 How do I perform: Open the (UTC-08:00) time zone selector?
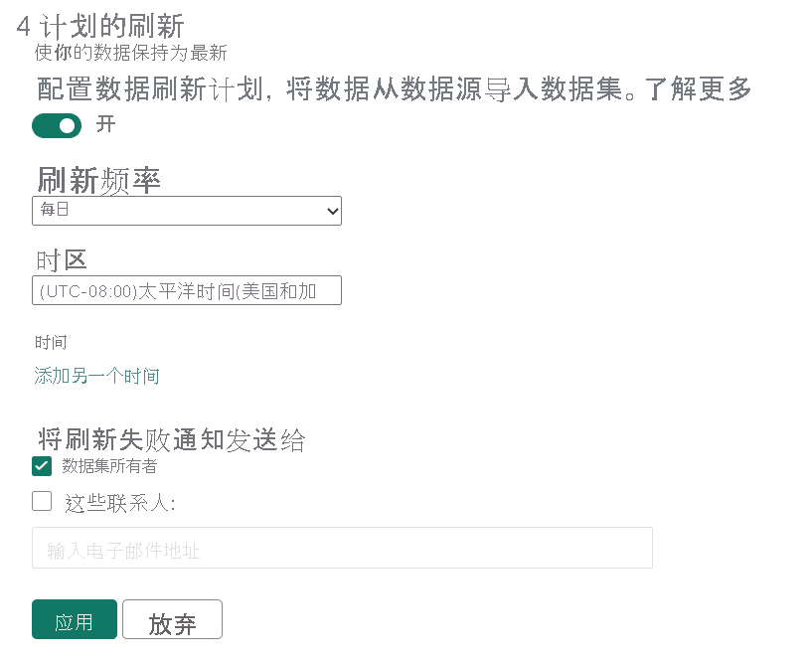(187, 290)
